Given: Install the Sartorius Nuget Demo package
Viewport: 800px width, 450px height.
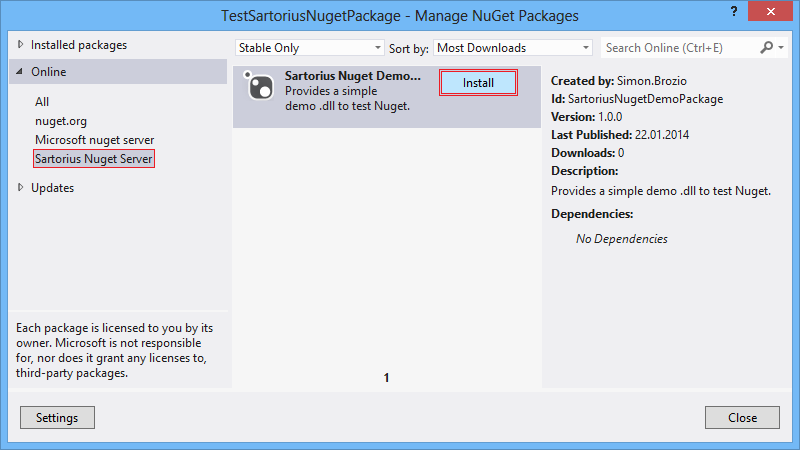Looking at the screenshot, I should click(x=478, y=83).
